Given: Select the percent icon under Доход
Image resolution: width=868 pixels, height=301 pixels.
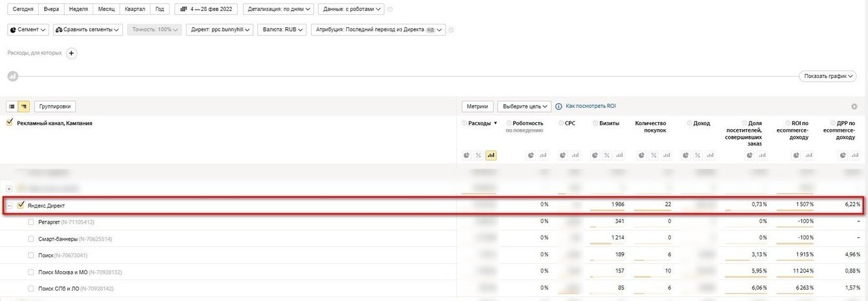Looking at the screenshot, I should click(x=698, y=155).
